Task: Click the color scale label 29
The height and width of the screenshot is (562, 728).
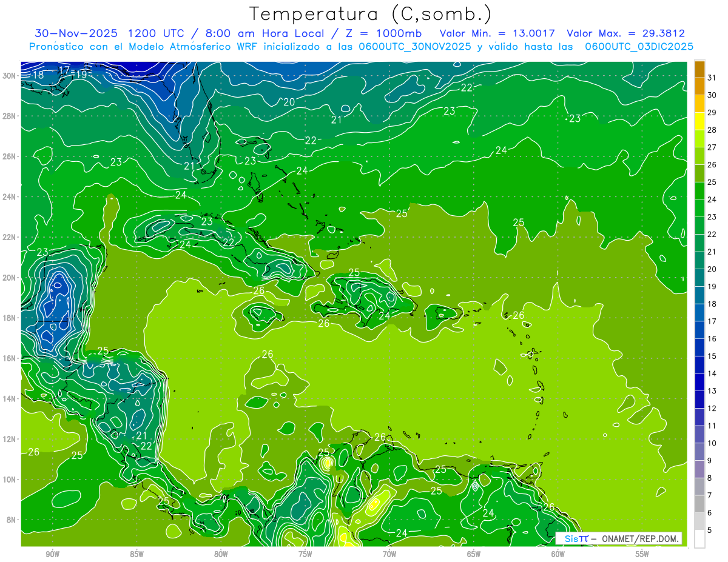Action: 712,112
